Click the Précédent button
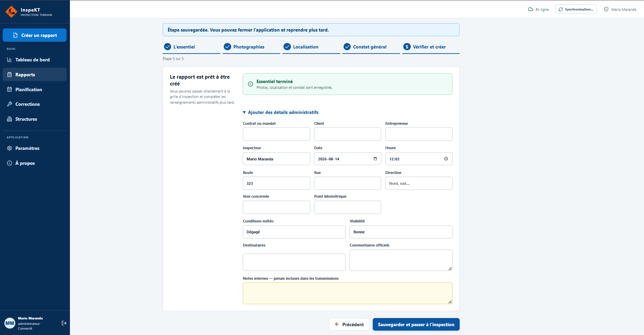The height and width of the screenshot is (335, 644). point(349,324)
